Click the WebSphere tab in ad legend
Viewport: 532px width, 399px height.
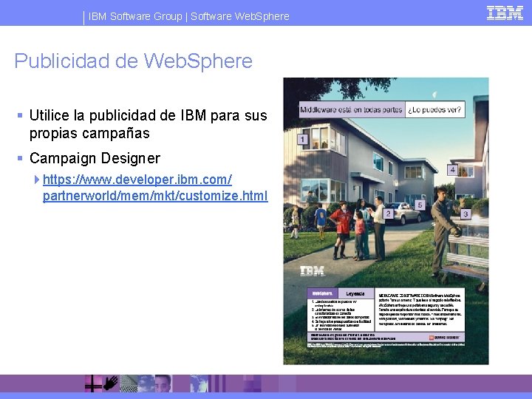322,293
